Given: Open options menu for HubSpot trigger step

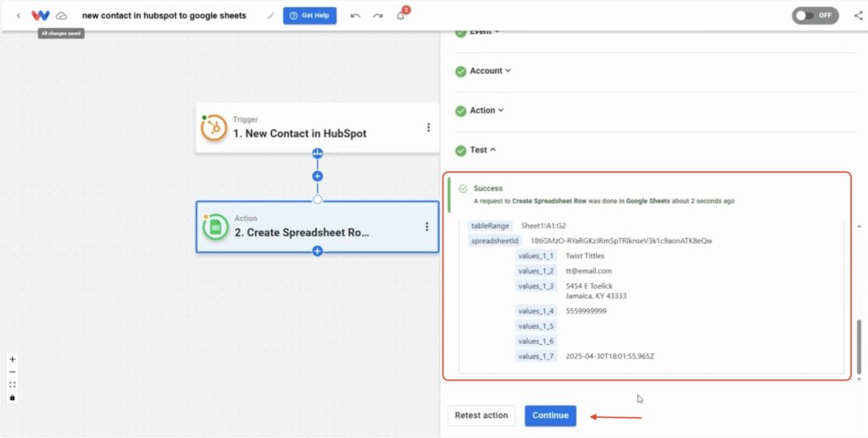Looking at the screenshot, I should 428,128.
